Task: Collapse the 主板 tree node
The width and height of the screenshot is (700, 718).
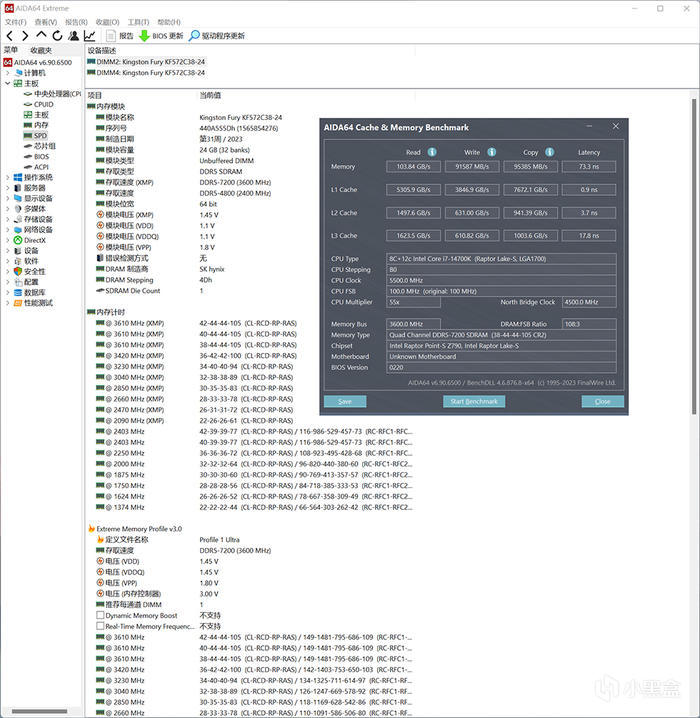Action: pyautogui.click(x=7, y=83)
